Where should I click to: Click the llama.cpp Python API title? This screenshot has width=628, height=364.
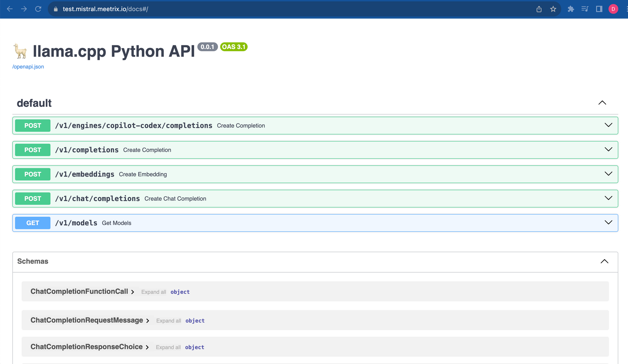[x=114, y=51]
